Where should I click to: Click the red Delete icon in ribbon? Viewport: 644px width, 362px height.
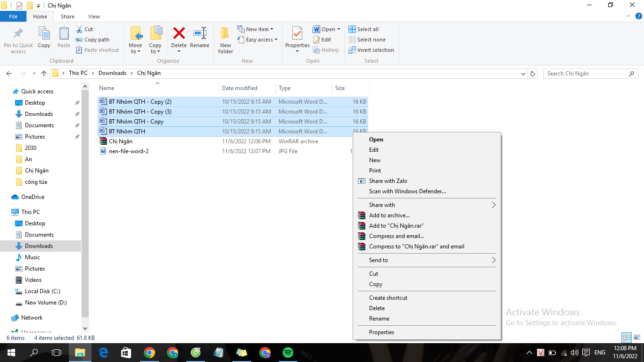click(179, 33)
